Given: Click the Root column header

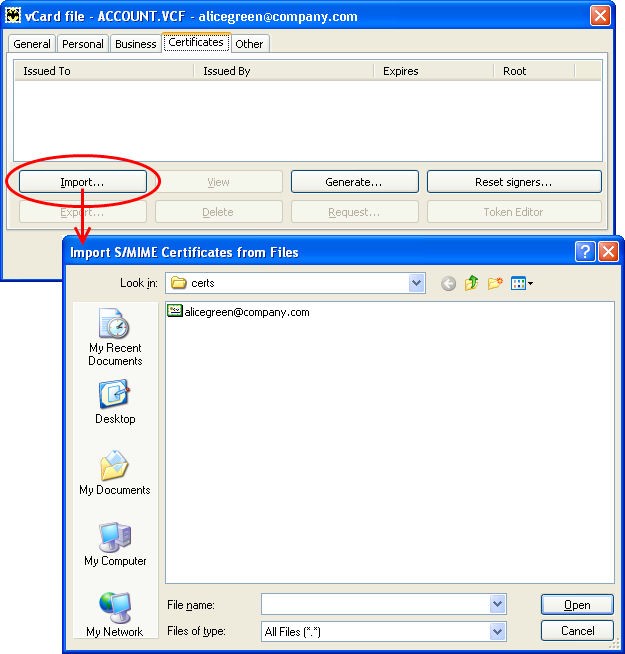Looking at the screenshot, I should click(x=534, y=71).
